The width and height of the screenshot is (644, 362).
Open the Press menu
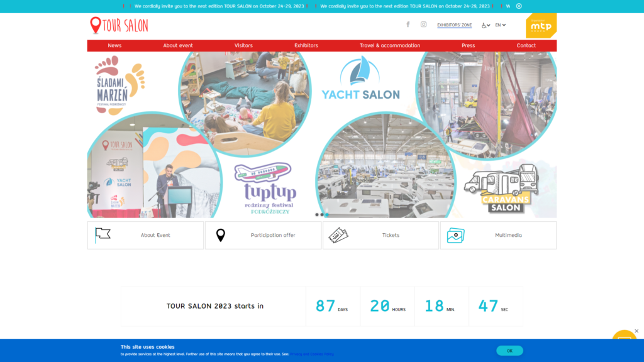click(468, 45)
